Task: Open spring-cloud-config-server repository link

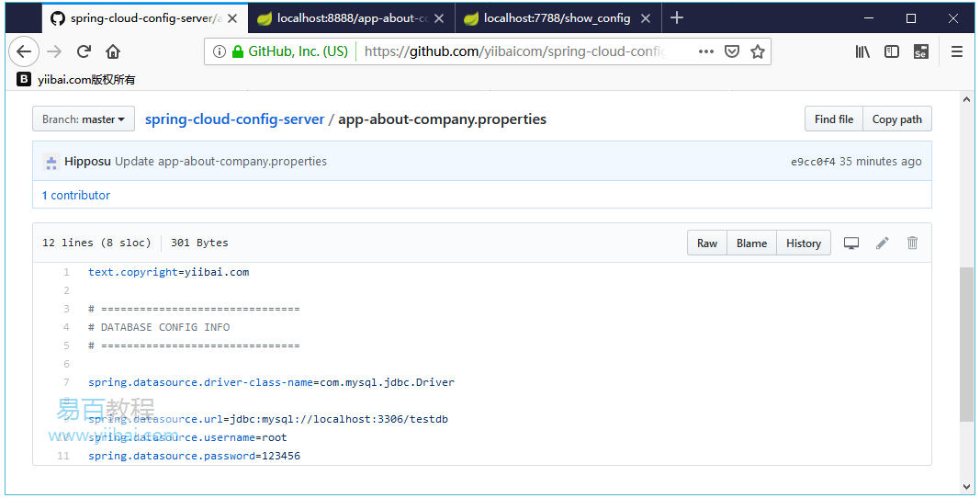Action: (234, 119)
